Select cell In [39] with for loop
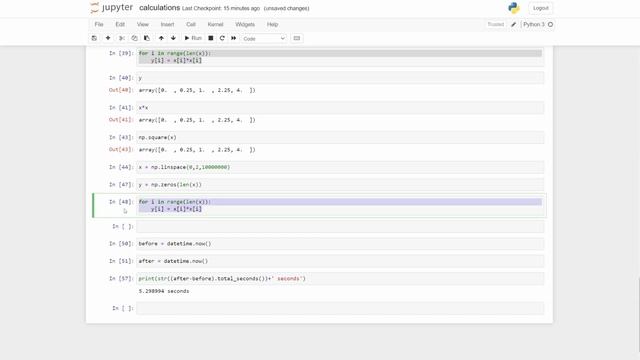Screen dimensions: 640x360 [340, 57]
